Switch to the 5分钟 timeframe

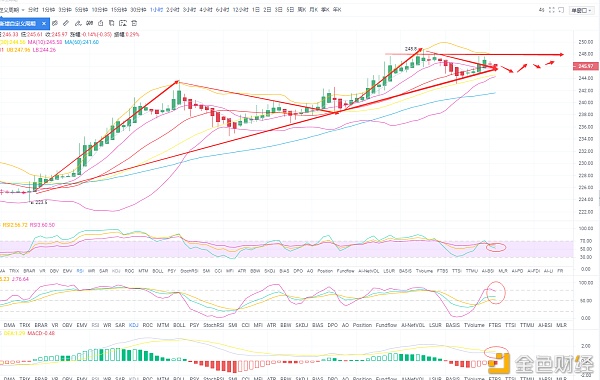(x=81, y=10)
